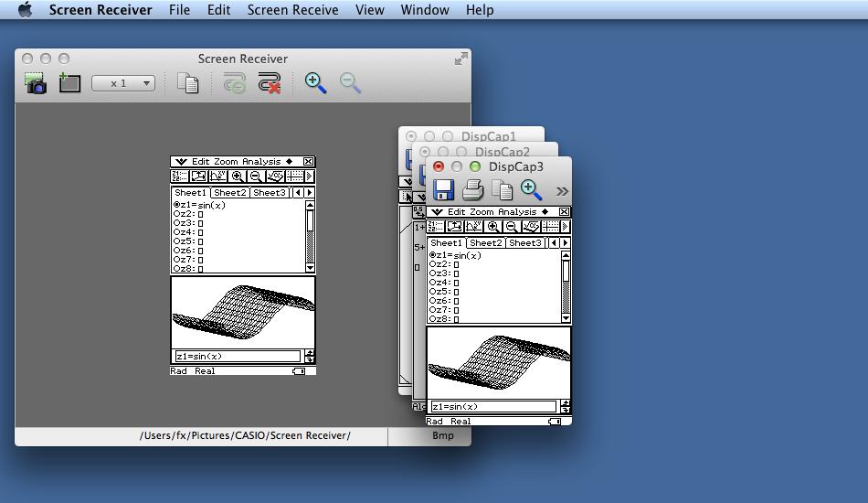Click copy icon in Screen Receiver toolbar
Viewport: 868px width, 503px height.
click(x=187, y=83)
